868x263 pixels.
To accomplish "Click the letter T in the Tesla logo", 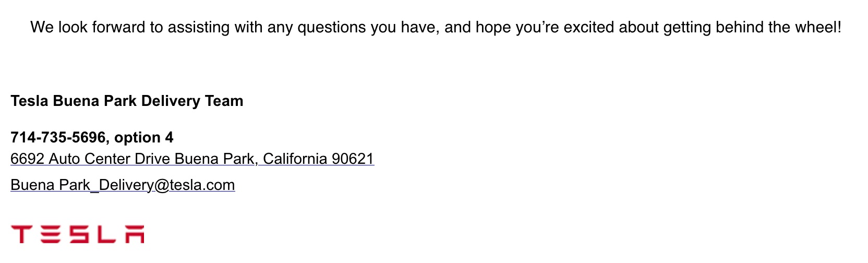I will pyautogui.click(x=21, y=234).
